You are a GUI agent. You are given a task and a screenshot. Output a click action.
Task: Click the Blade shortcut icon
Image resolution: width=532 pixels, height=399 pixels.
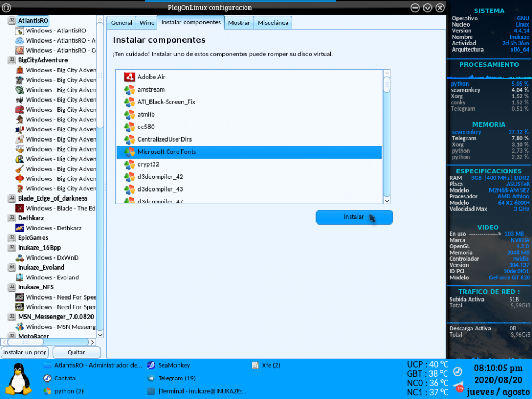(x=20, y=209)
